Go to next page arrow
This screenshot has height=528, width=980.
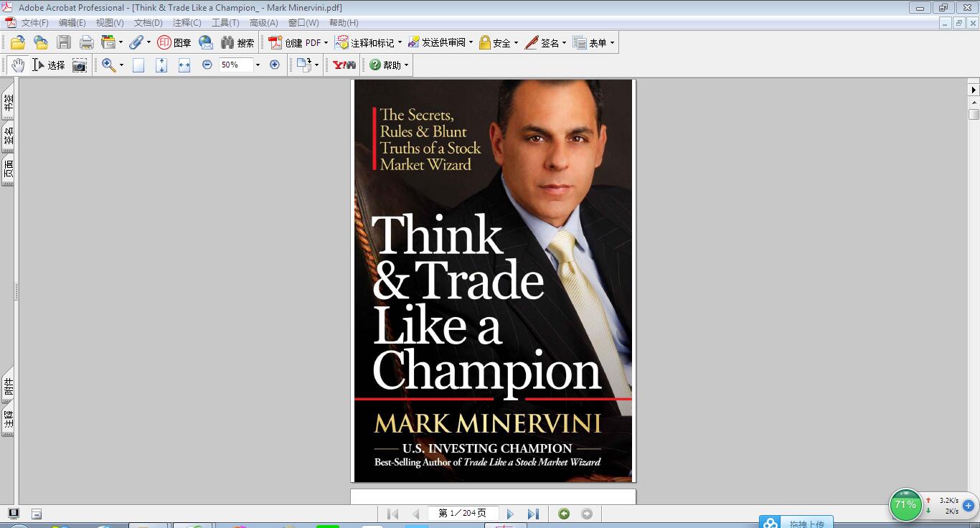coord(510,514)
